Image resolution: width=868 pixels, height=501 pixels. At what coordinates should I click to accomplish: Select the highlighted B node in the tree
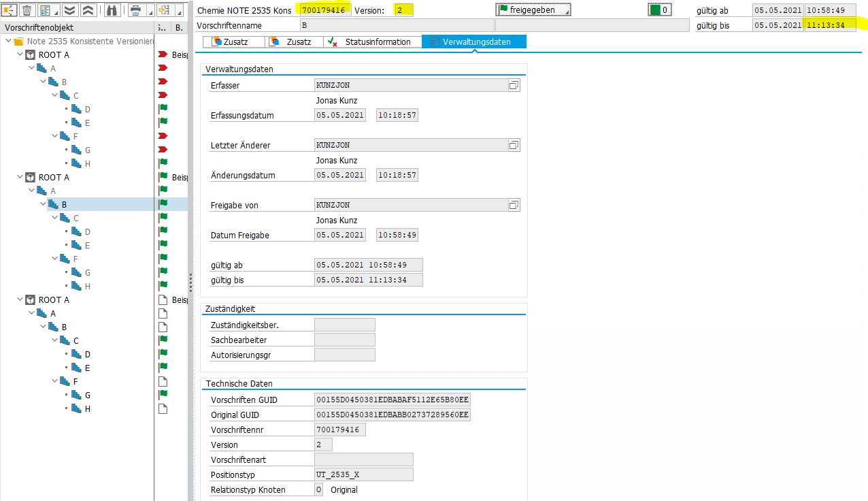coord(64,204)
